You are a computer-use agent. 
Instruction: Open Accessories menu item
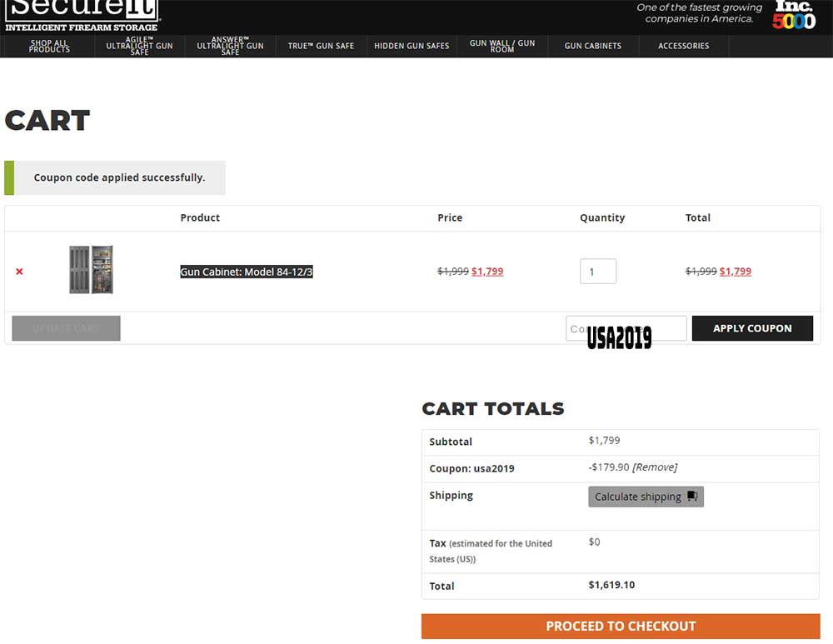[x=684, y=46]
